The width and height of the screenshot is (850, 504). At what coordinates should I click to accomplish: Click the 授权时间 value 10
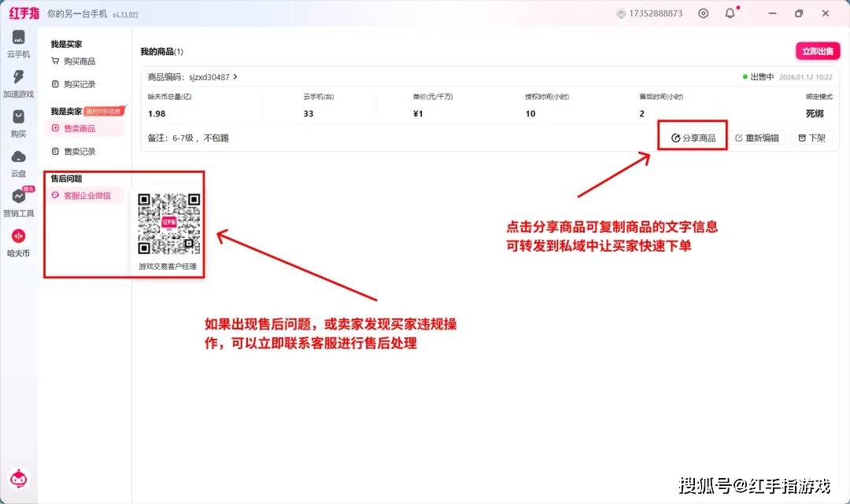click(530, 114)
